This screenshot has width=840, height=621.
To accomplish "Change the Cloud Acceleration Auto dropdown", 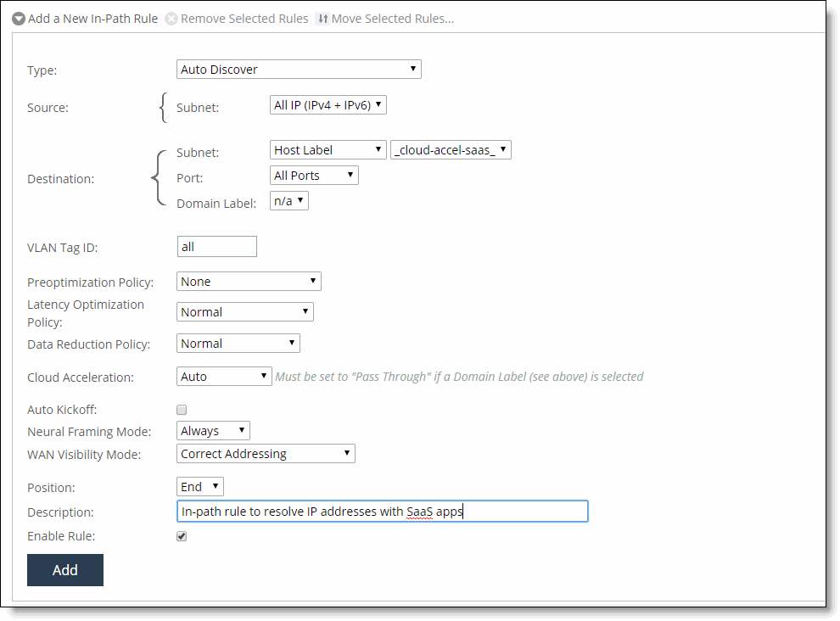I will [224, 377].
